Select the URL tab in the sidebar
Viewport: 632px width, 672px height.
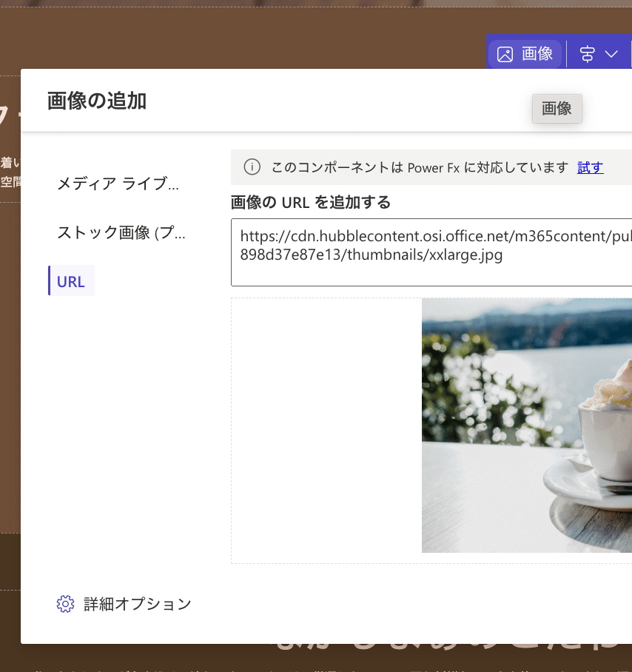[x=71, y=280]
